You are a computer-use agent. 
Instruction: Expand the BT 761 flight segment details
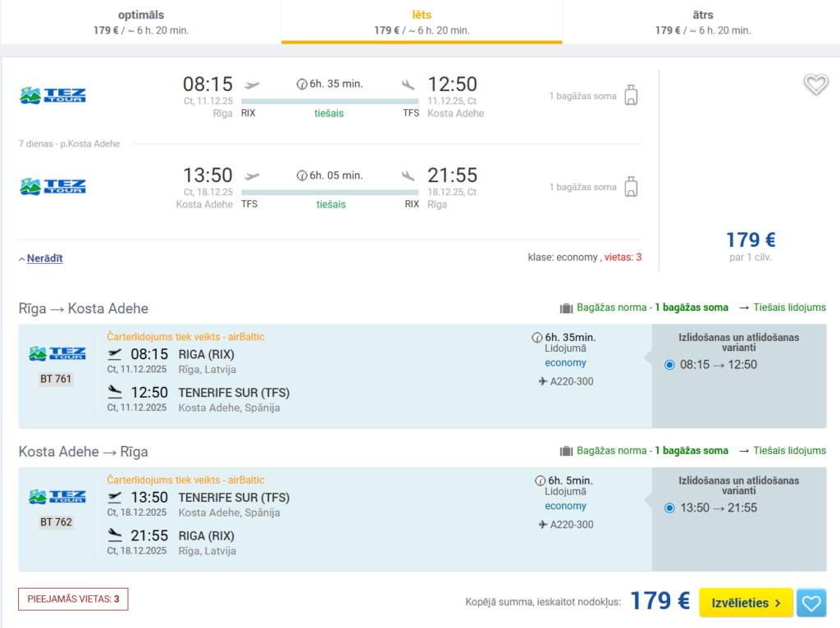click(x=55, y=380)
